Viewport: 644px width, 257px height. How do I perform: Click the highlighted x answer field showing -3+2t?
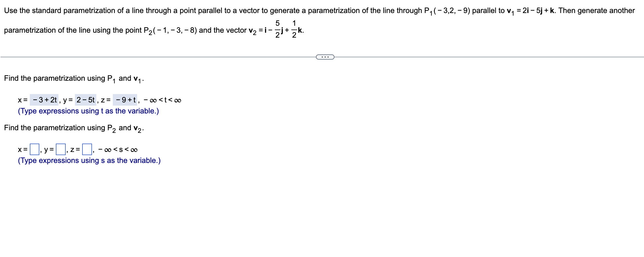45,100
